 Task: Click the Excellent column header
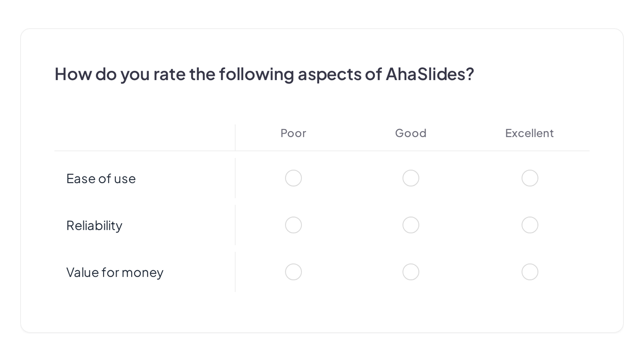530,133
